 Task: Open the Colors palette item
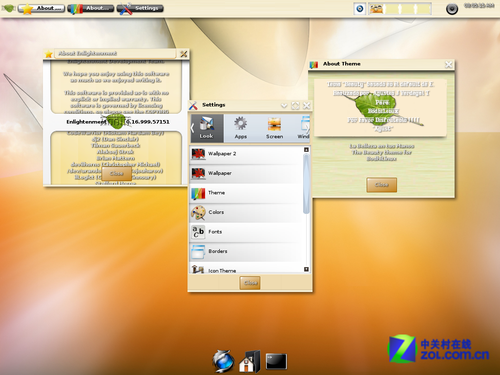point(246,212)
